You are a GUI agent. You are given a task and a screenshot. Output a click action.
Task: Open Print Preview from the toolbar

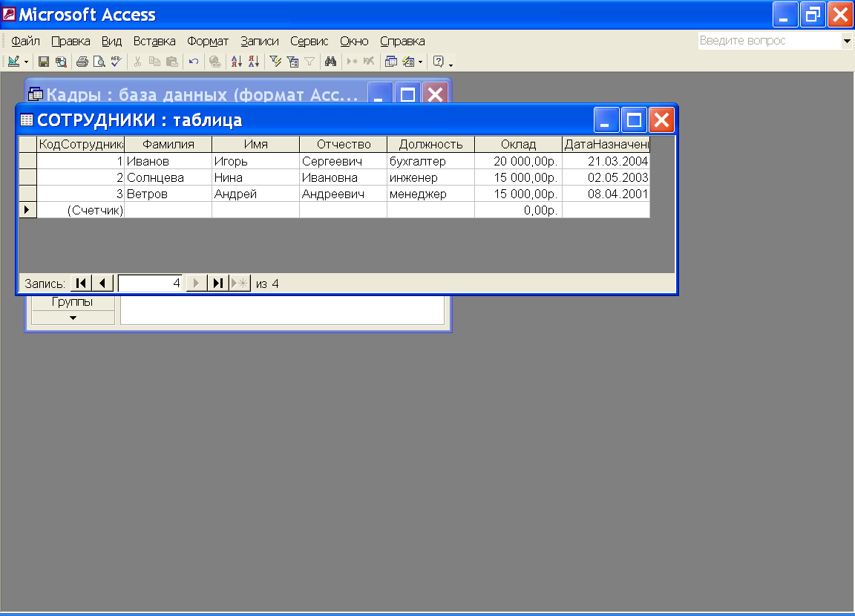pyautogui.click(x=99, y=62)
